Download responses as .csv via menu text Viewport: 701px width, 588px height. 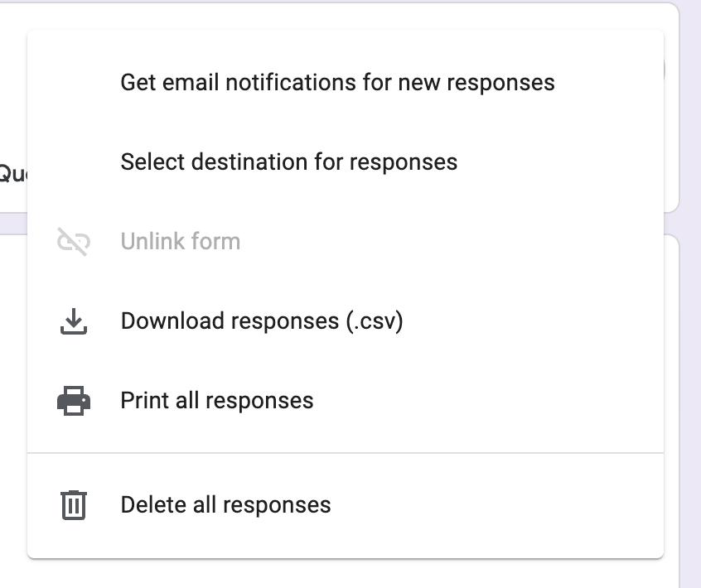click(261, 321)
